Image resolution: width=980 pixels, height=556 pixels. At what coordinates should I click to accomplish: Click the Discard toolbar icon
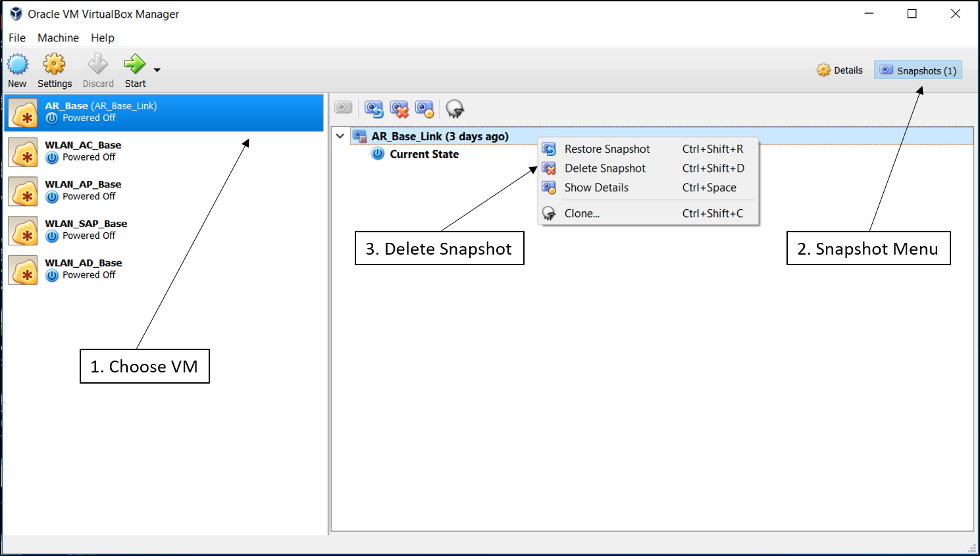(98, 64)
